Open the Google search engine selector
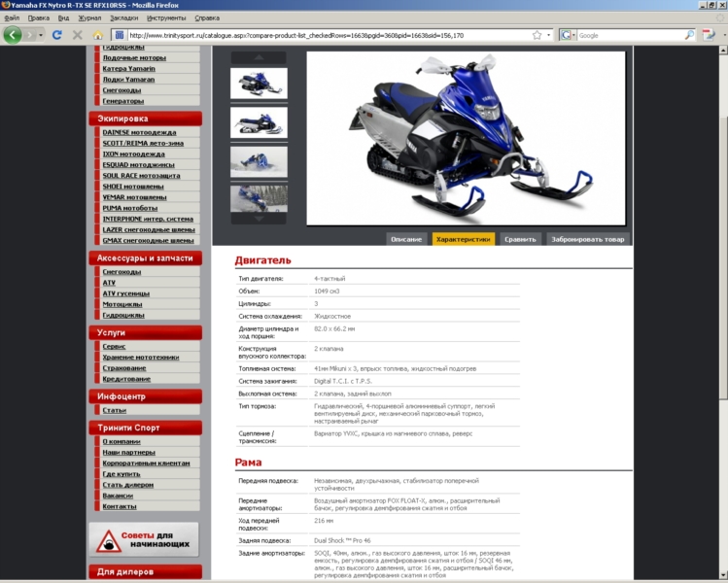This screenshot has width=728, height=583. [568, 35]
